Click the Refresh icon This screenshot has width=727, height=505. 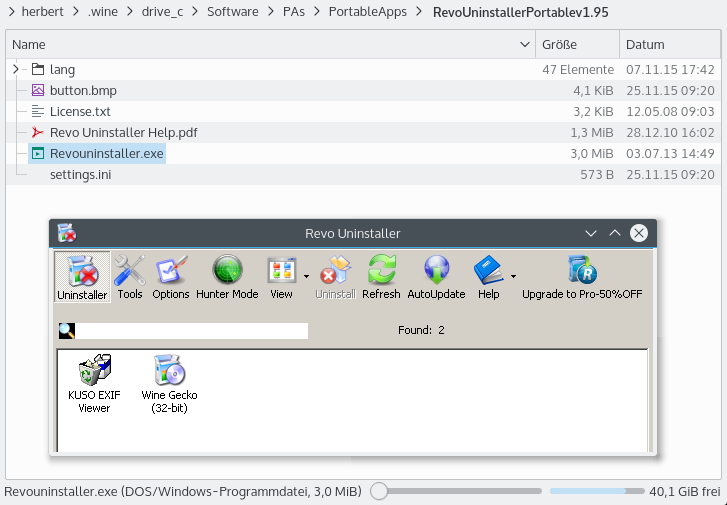pyautogui.click(x=381, y=276)
